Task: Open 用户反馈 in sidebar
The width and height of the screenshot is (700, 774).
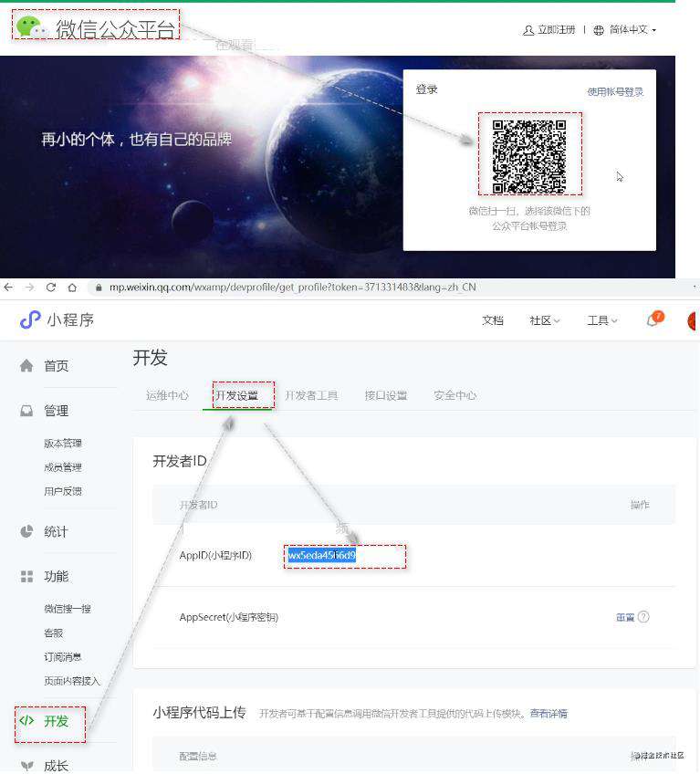Action: point(63,491)
